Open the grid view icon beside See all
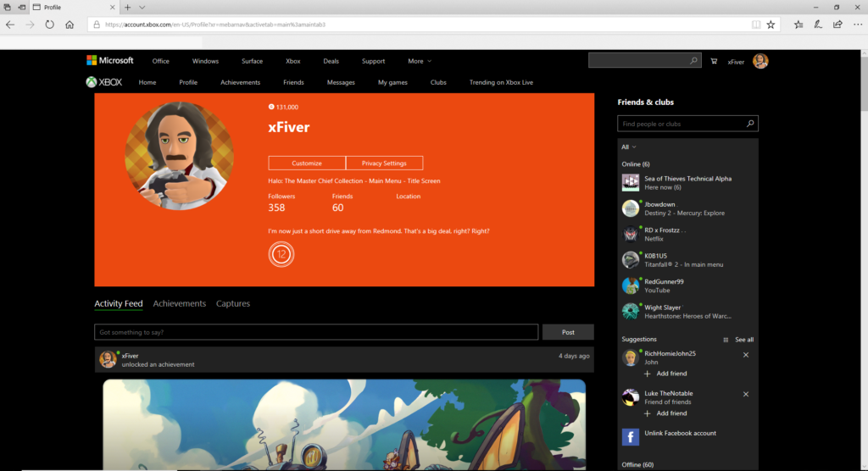The height and width of the screenshot is (471, 868). coord(726,340)
